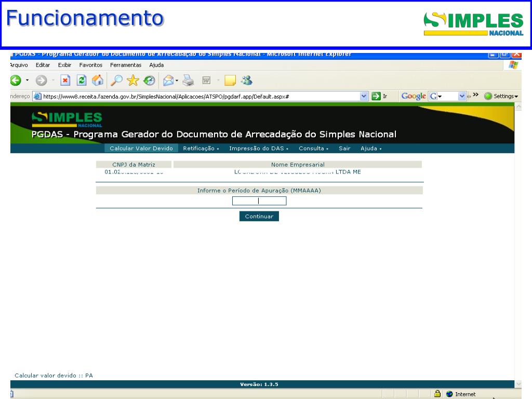The height and width of the screenshot is (399, 532).
Task: Click the page icon in address bar
Action: pyautogui.click(x=37, y=96)
